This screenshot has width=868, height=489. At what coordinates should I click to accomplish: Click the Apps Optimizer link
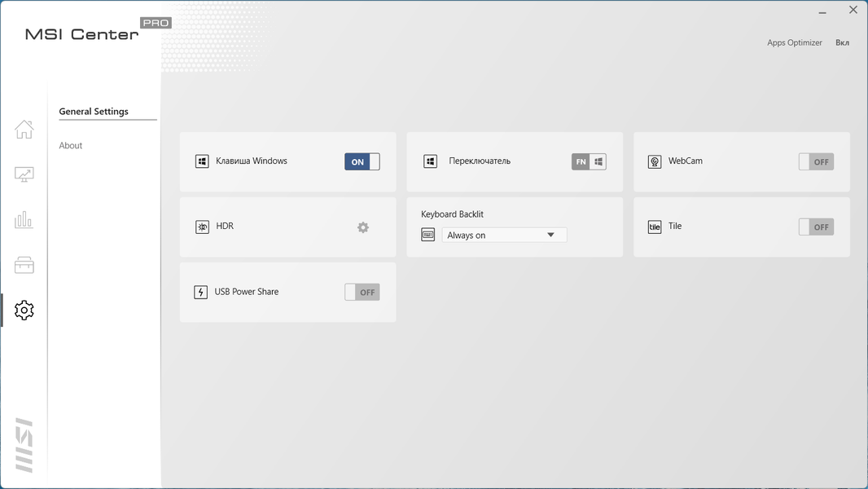(x=795, y=42)
